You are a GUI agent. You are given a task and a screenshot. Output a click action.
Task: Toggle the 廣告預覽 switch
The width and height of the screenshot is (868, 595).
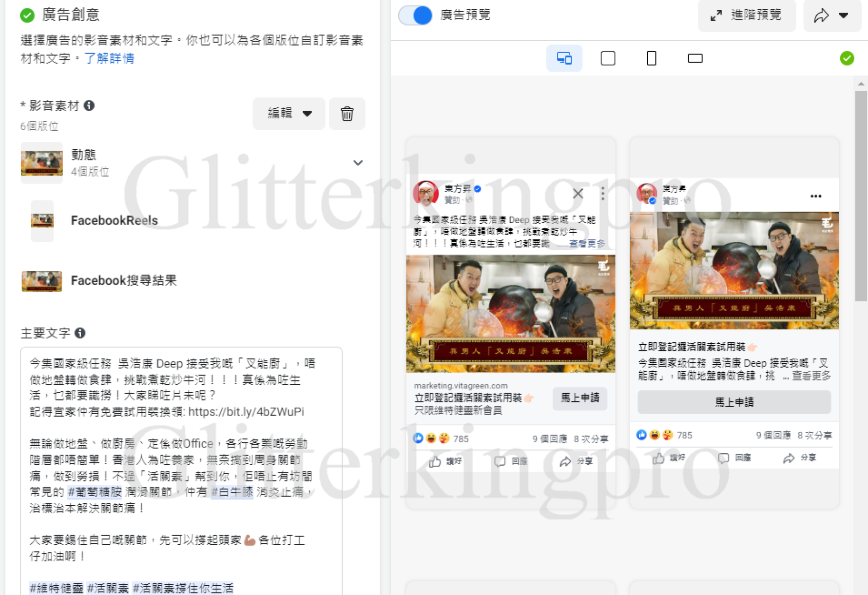416,15
